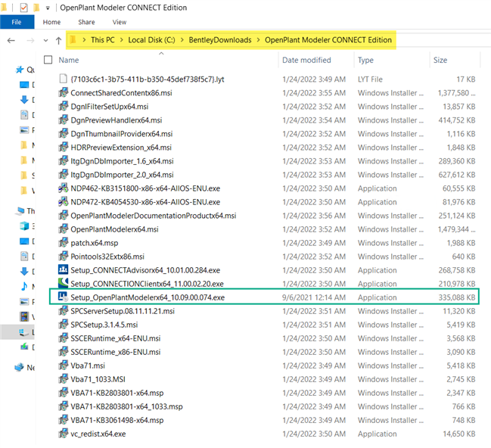Select the .lyt file icon
The width and height of the screenshot is (491, 448).
64,79
